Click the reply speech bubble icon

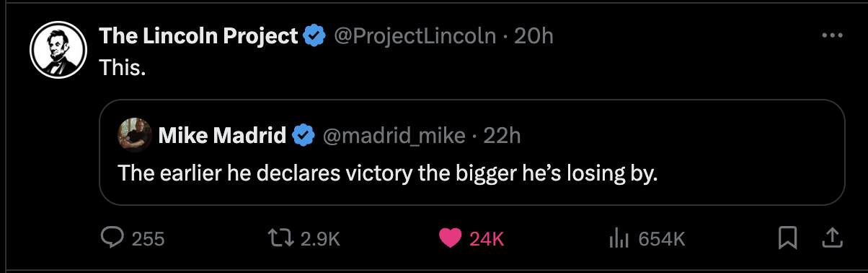coord(112,238)
